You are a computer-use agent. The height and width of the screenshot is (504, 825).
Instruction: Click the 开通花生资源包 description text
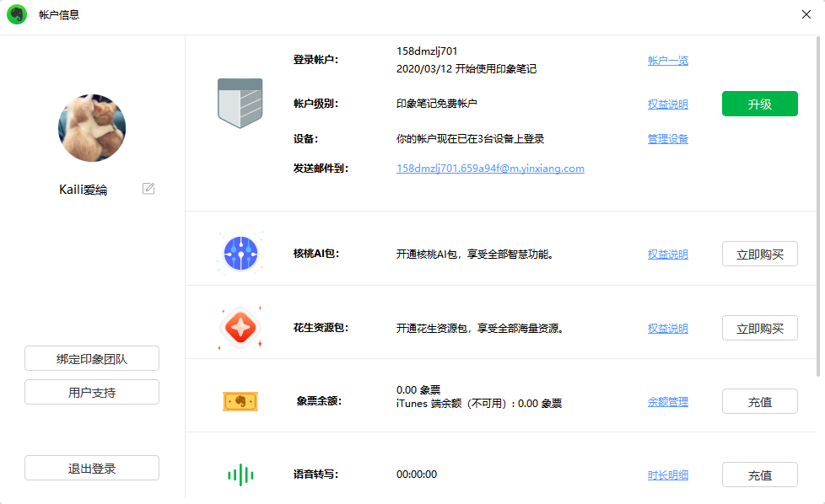coord(480,329)
